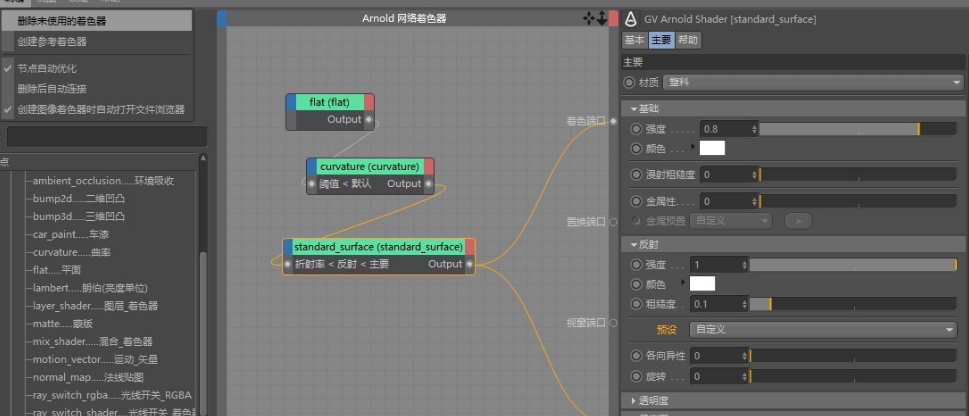Open the 金属预置 自定义 dropdown
The image size is (969, 416).
pos(731,221)
